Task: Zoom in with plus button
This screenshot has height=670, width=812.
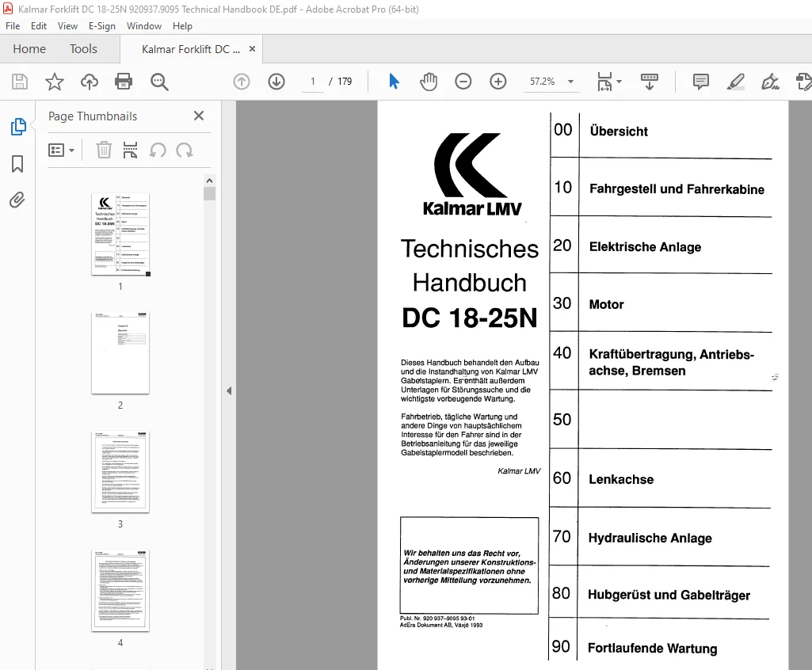Action: (498, 82)
